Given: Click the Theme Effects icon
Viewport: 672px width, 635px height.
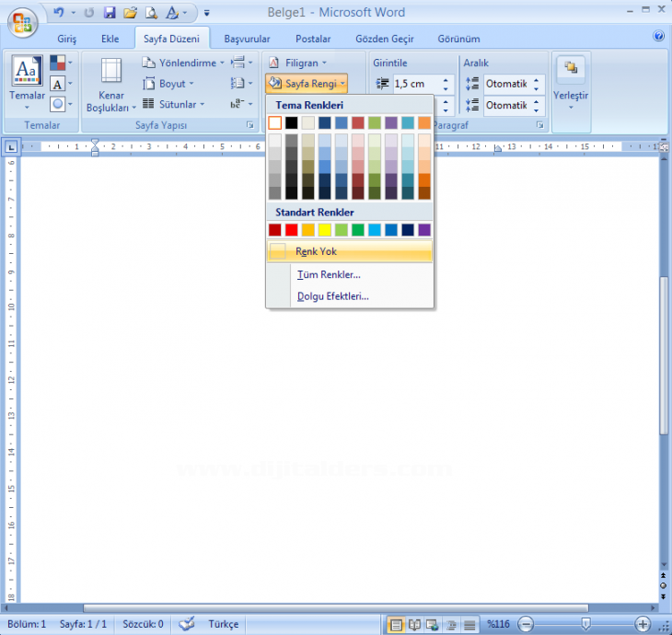Looking at the screenshot, I should click(x=57, y=104).
